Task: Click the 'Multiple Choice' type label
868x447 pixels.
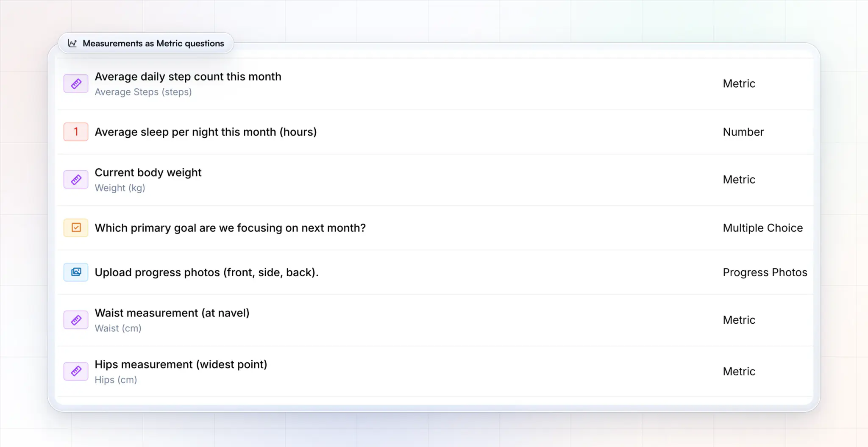Action: click(x=762, y=228)
